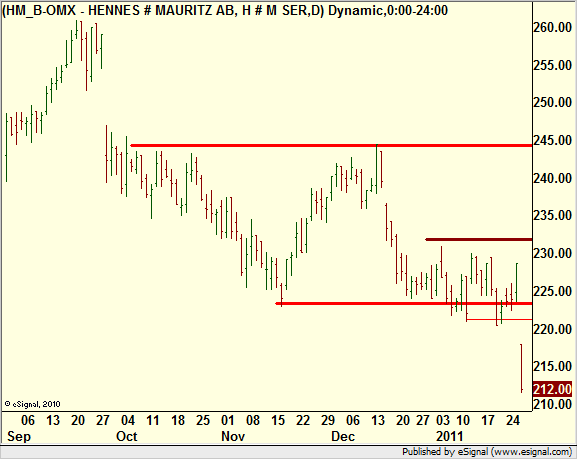This screenshot has width=577, height=459.
Task: Click the Oct month label
Action: (x=127, y=437)
